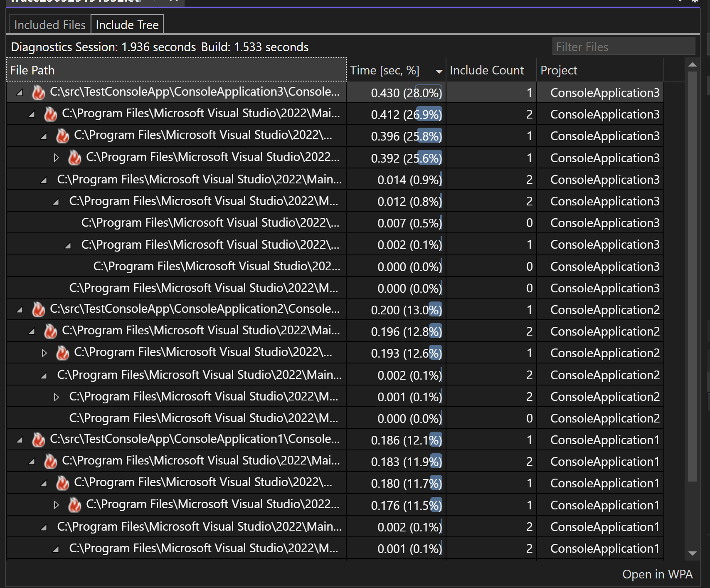Click the flame icon beside the 0.412 seconds entry

click(50, 114)
